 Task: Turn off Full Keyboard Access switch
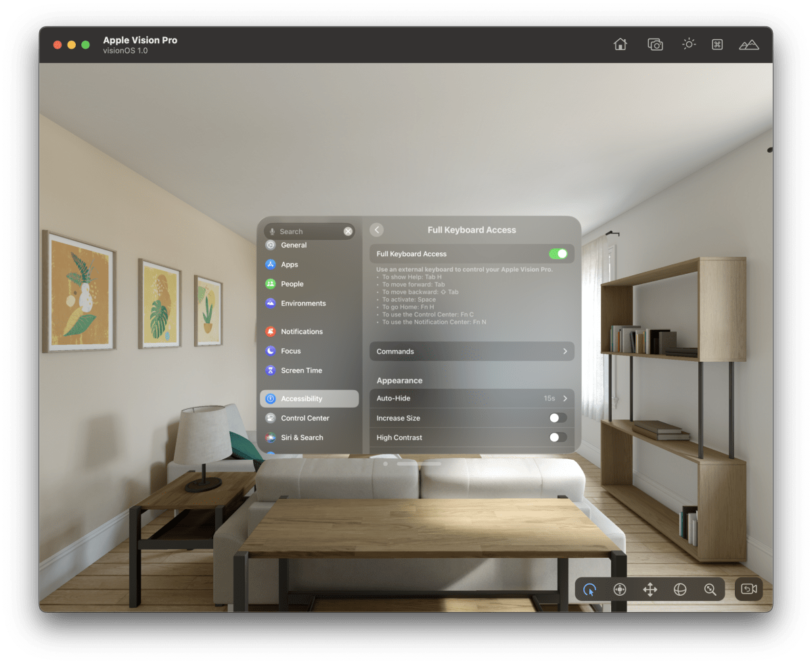[x=558, y=254]
